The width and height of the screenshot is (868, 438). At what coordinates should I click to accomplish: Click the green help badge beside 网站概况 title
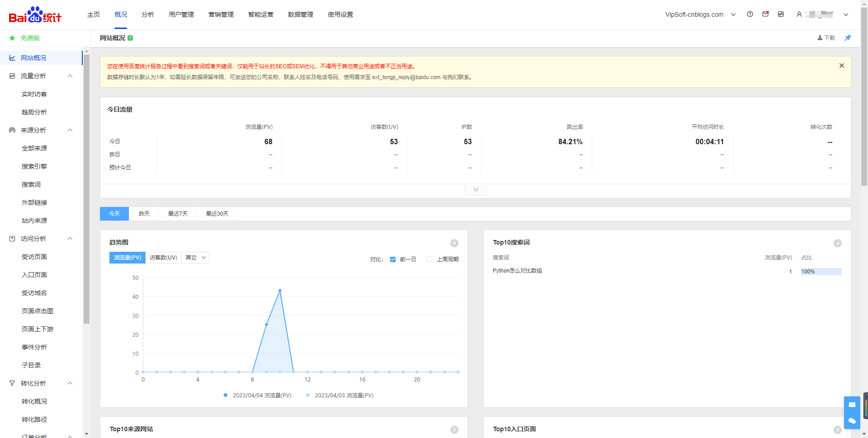(x=130, y=38)
